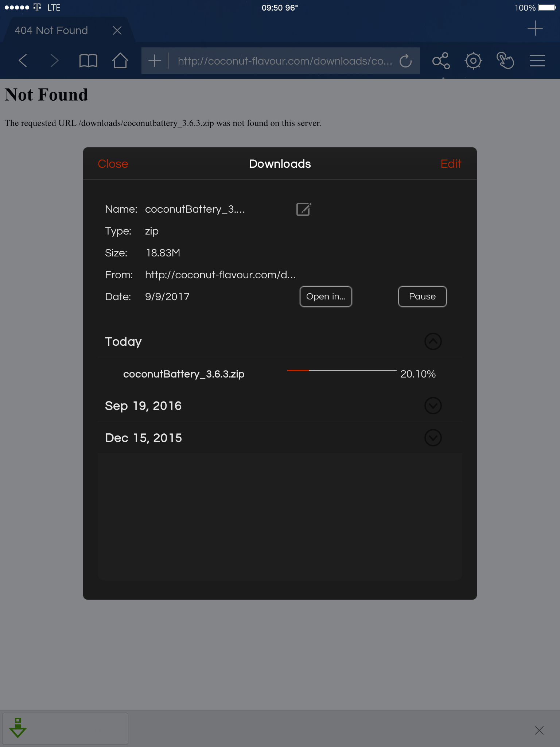
Task: Tap the Open in... button
Action: [326, 297]
